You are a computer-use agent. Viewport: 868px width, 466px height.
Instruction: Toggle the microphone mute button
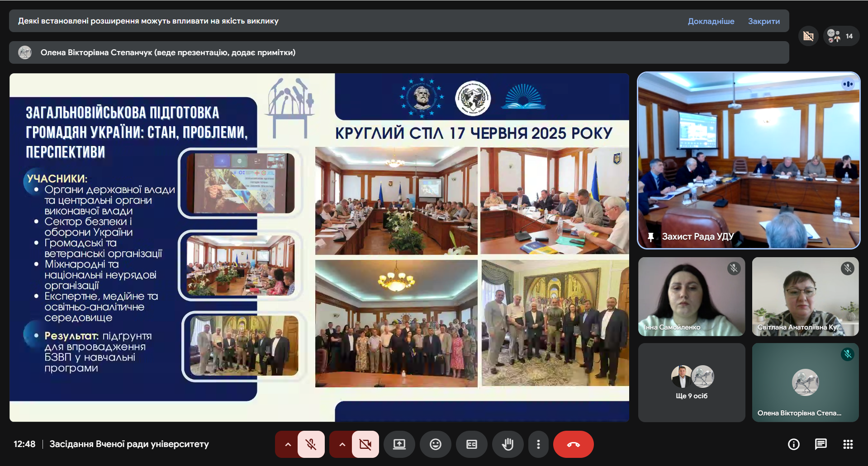point(311,444)
